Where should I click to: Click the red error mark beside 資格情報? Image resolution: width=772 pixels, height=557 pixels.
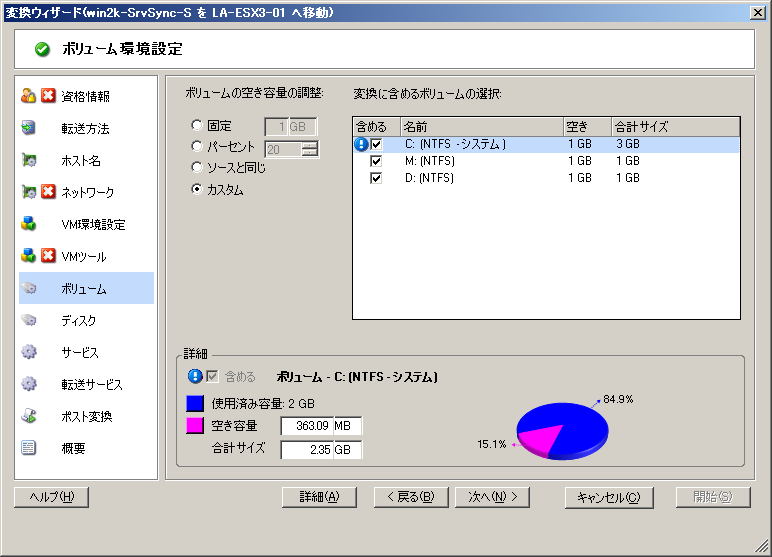click(48, 96)
